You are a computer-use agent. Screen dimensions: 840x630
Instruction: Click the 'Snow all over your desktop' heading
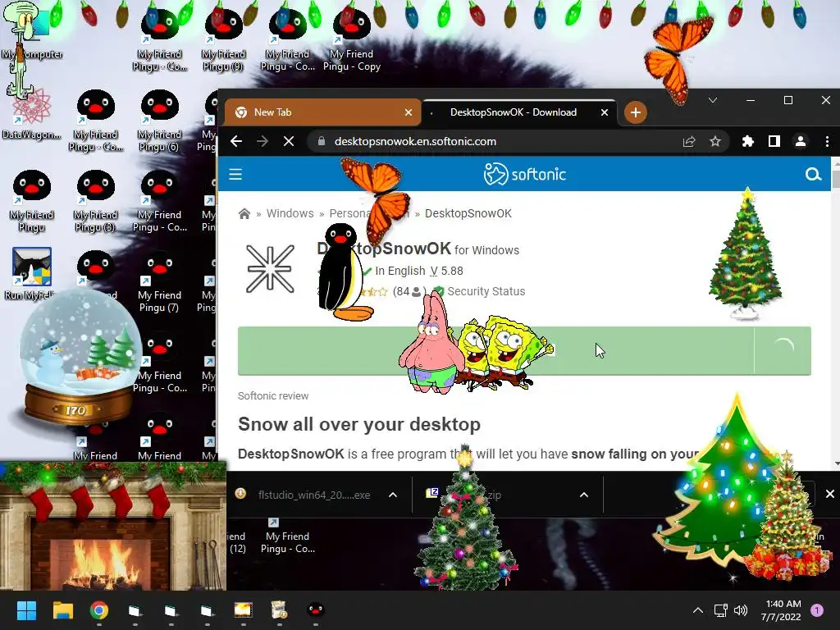point(359,424)
